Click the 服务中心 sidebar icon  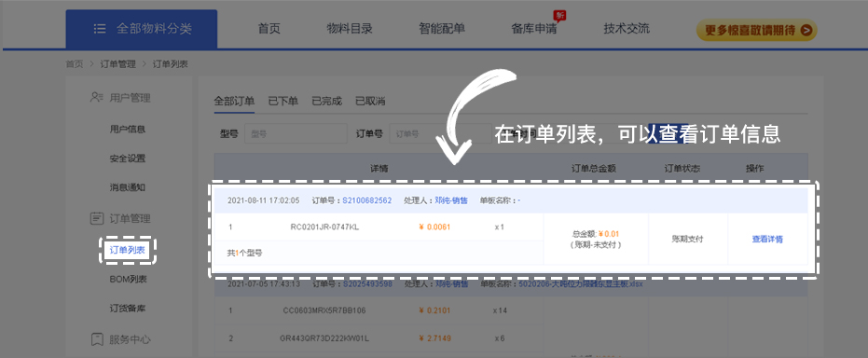(96, 338)
